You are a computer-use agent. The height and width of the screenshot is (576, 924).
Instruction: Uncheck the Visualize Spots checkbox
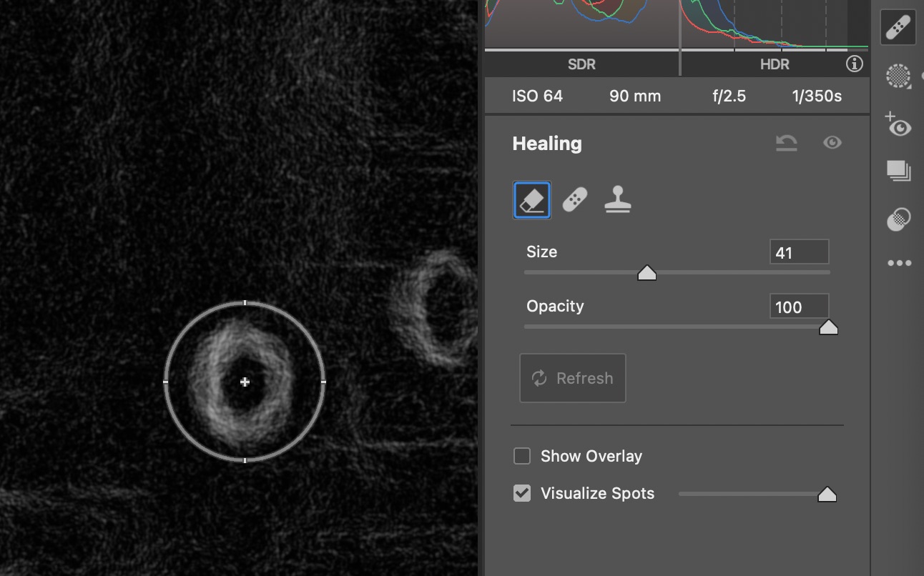point(522,493)
